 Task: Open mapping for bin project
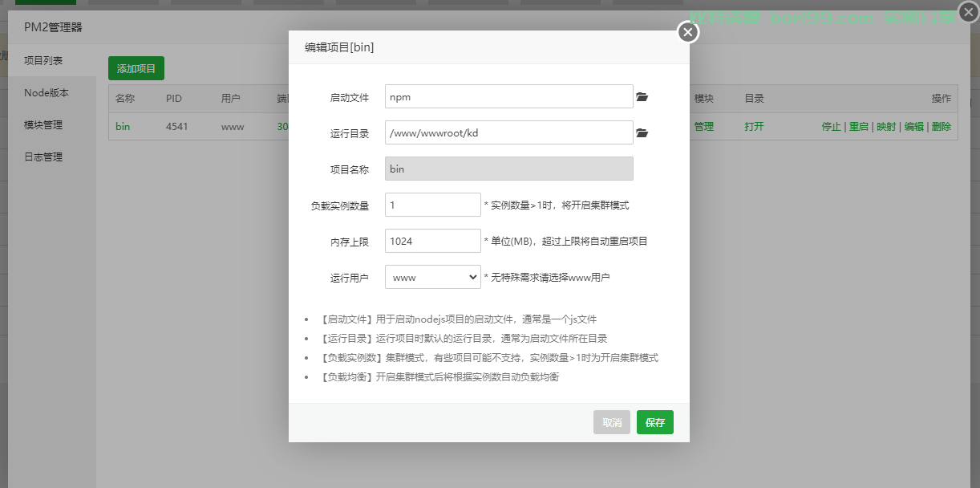point(886,127)
